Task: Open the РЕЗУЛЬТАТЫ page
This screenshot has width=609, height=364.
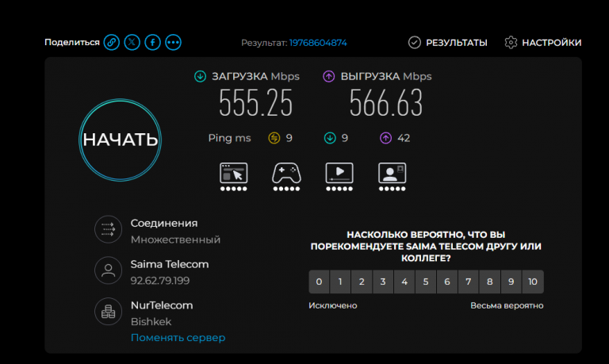Action: click(x=448, y=42)
